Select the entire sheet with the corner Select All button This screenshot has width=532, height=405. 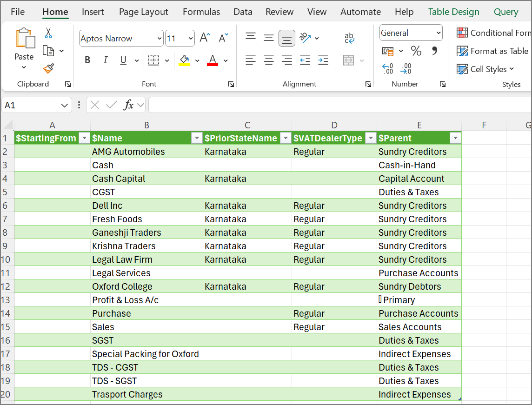pyautogui.click(x=7, y=125)
